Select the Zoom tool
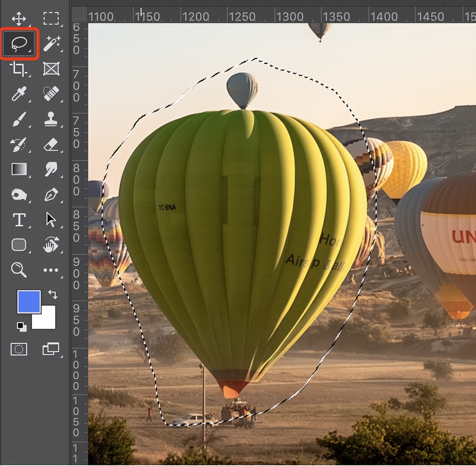The height and width of the screenshot is (466, 476). tap(20, 270)
